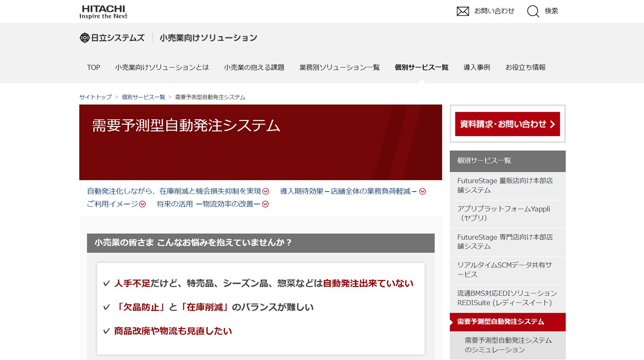The height and width of the screenshot is (360, 644).
Task: Open 導入事例 menu item
Action: [x=477, y=67]
